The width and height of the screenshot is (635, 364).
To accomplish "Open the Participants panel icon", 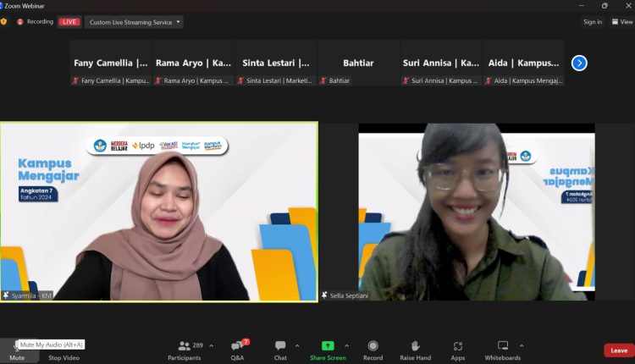I will tap(184, 345).
